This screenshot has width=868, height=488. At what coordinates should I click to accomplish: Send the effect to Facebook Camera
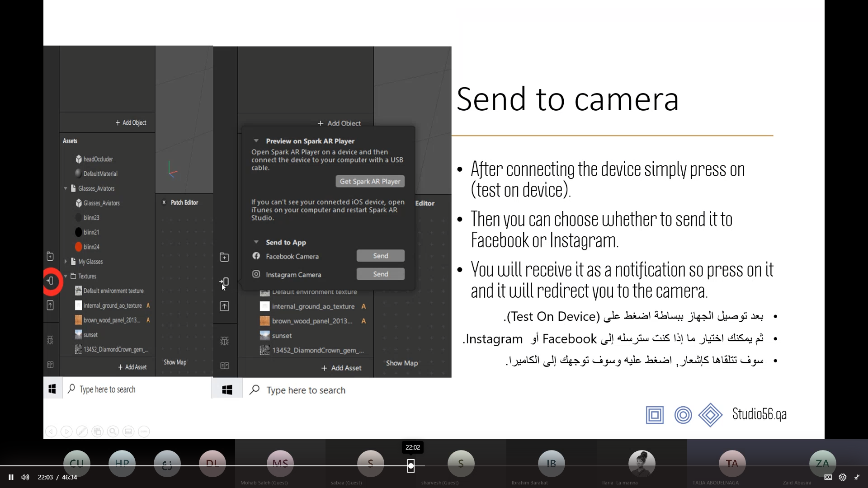[381, 256]
